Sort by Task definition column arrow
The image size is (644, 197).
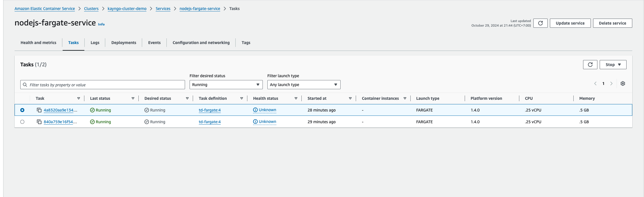242,98
